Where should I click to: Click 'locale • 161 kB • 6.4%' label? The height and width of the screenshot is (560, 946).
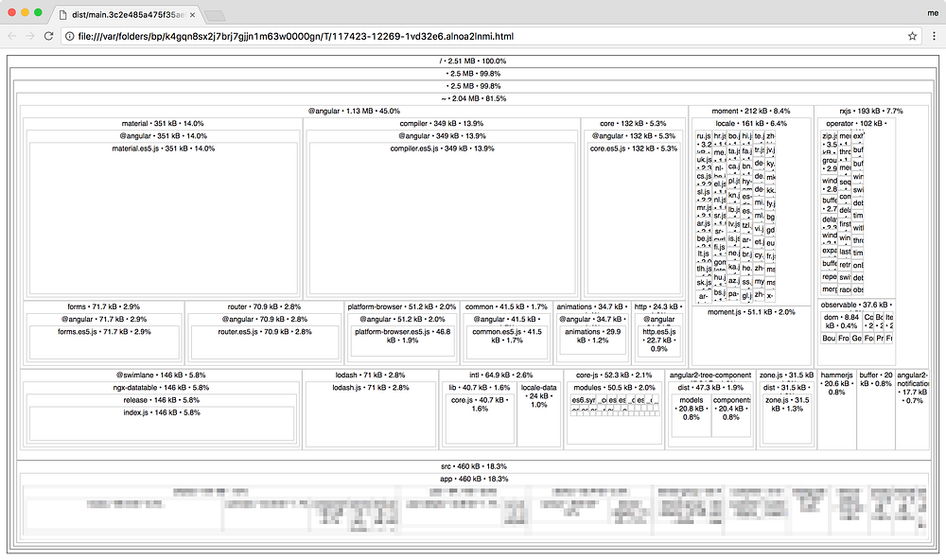[x=751, y=123]
